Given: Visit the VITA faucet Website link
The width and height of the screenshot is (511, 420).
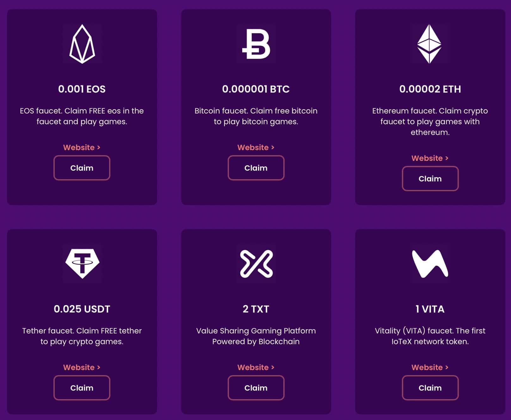Looking at the screenshot, I should [x=430, y=367].
